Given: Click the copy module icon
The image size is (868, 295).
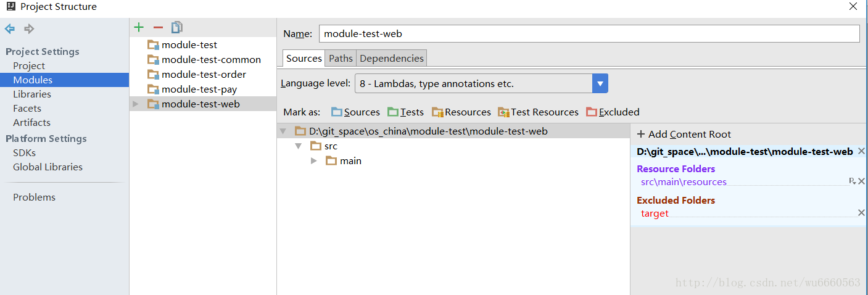Looking at the screenshot, I should pos(177,27).
